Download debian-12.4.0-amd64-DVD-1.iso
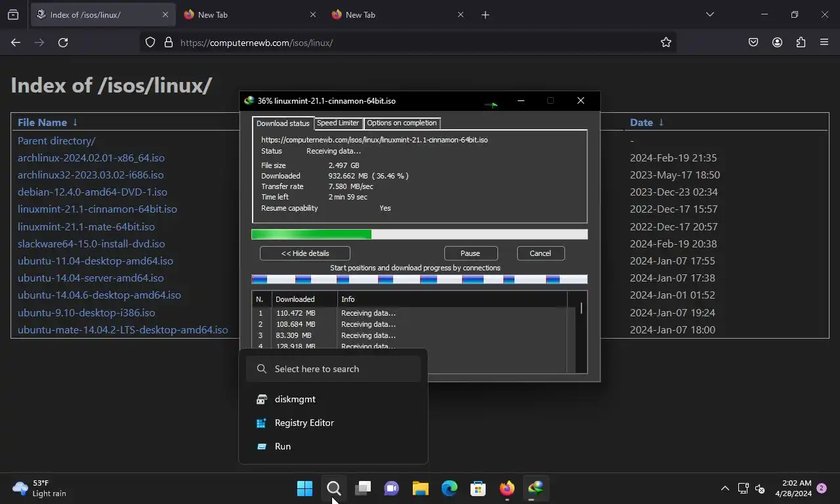Screen dimensions: 840x504 (x=93, y=192)
